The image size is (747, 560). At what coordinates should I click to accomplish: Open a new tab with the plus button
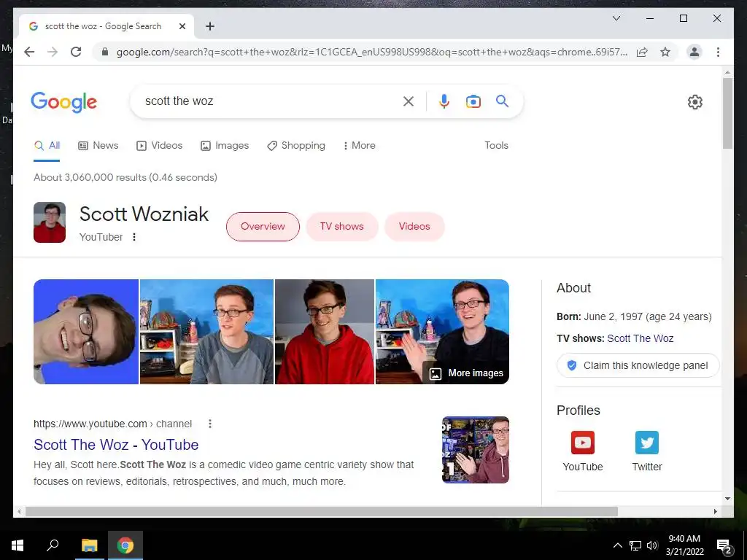point(210,26)
